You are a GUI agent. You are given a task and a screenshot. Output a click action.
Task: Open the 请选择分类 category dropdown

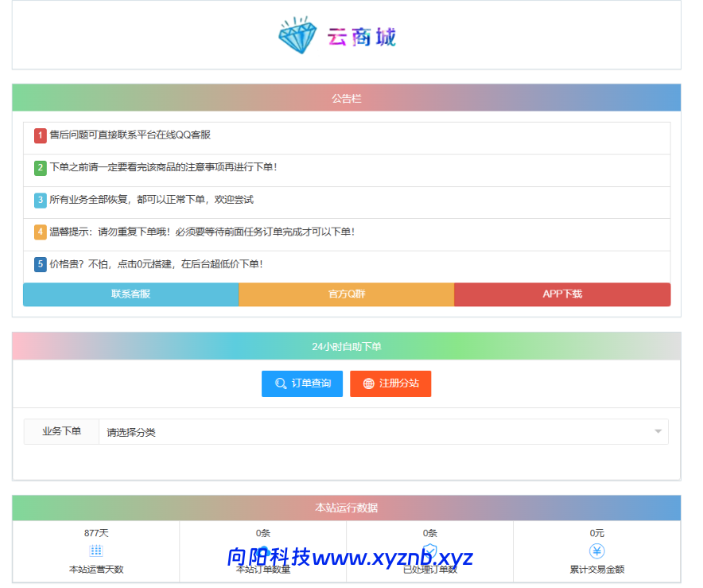pos(383,432)
